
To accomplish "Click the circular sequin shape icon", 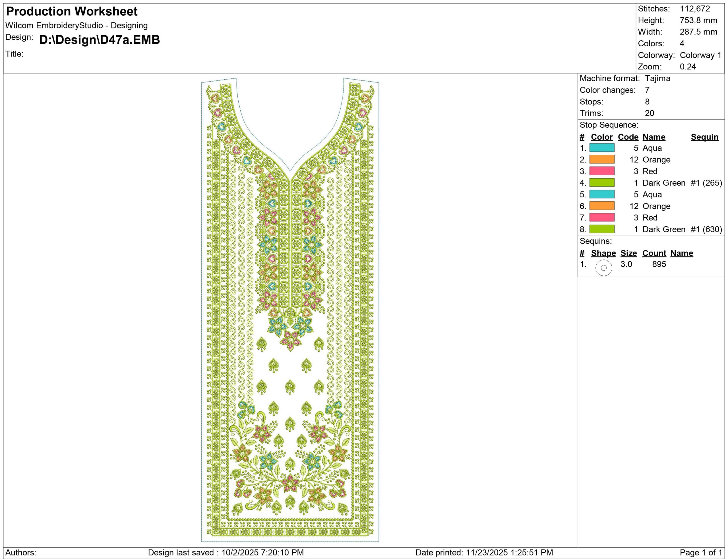I will pos(604,268).
